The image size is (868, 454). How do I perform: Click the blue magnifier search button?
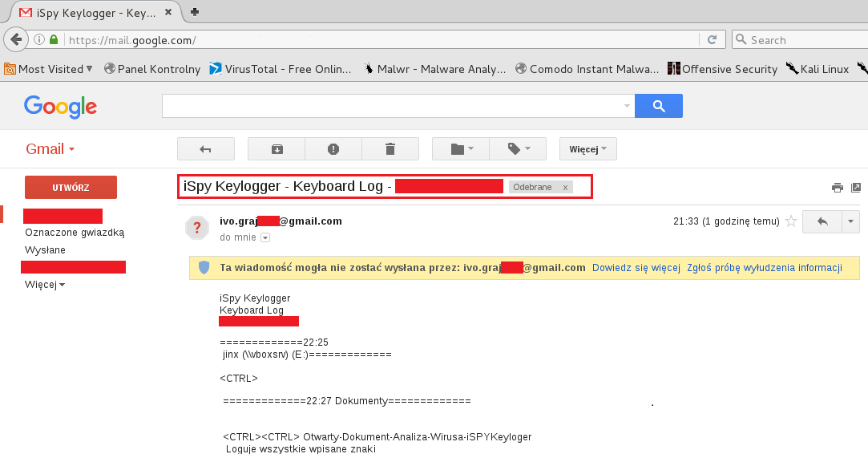(x=659, y=106)
